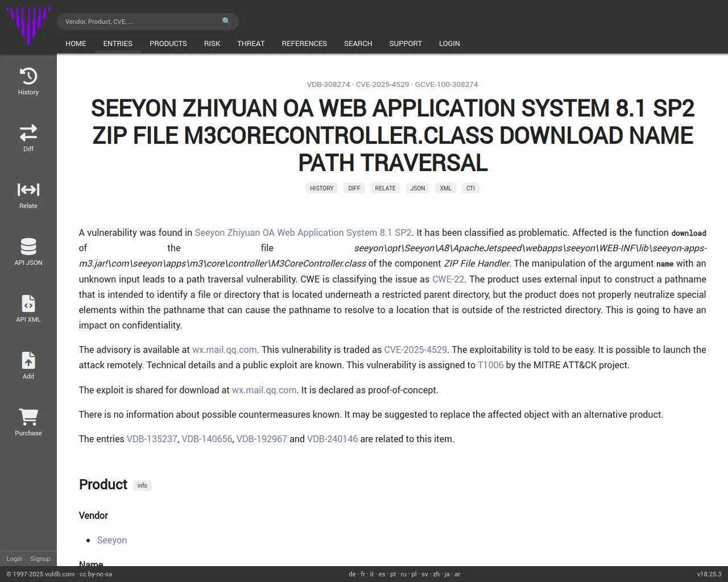Click the Login link in sidebar bottom
This screenshot has height=582, width=728.
tap(14, 559)
